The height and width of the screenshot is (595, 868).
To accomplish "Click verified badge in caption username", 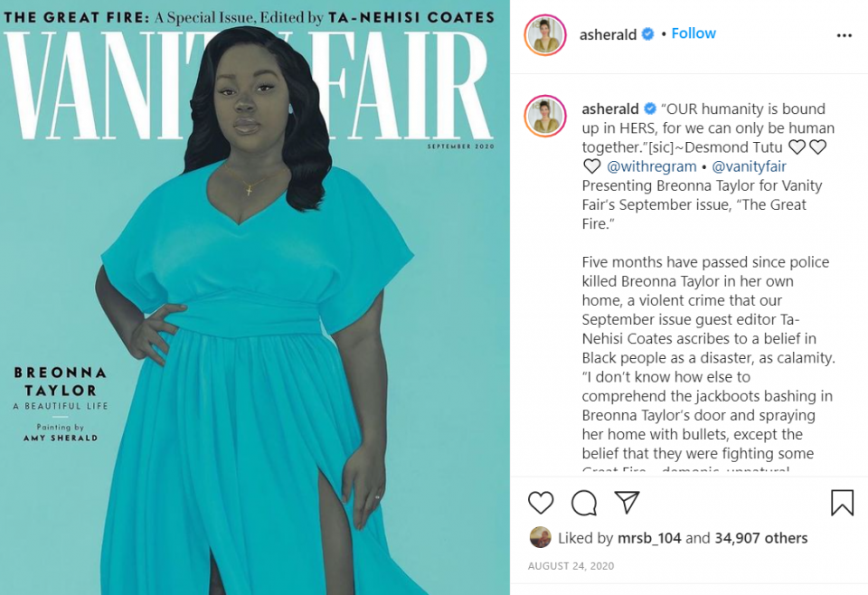I will point(650,109).
